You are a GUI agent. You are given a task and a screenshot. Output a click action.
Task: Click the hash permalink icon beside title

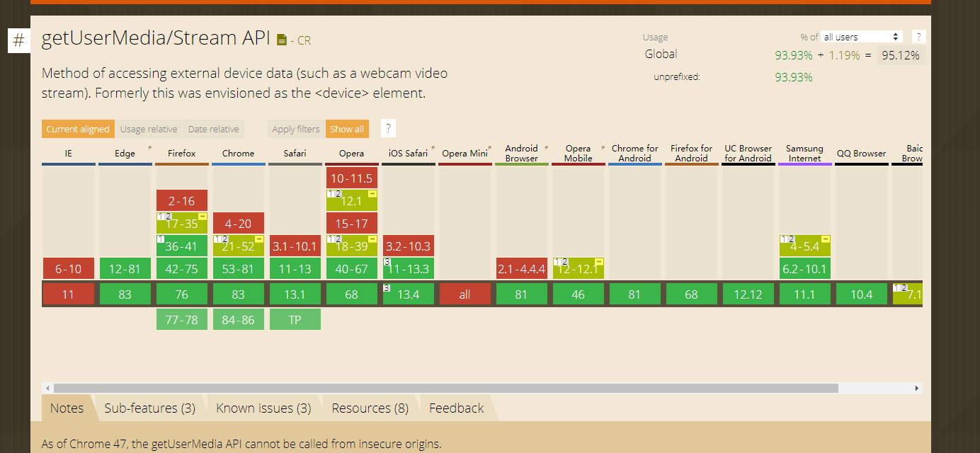point(19,40)
